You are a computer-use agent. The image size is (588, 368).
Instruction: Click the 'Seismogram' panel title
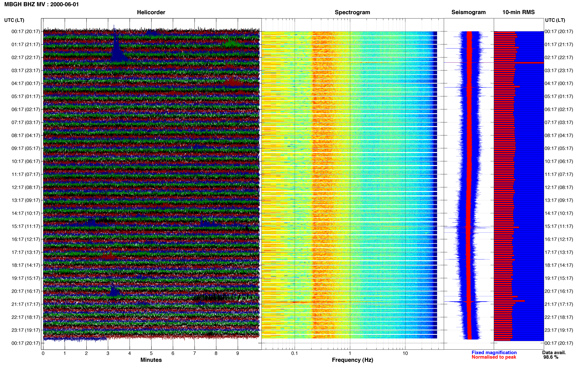click(x=468, y=12)
